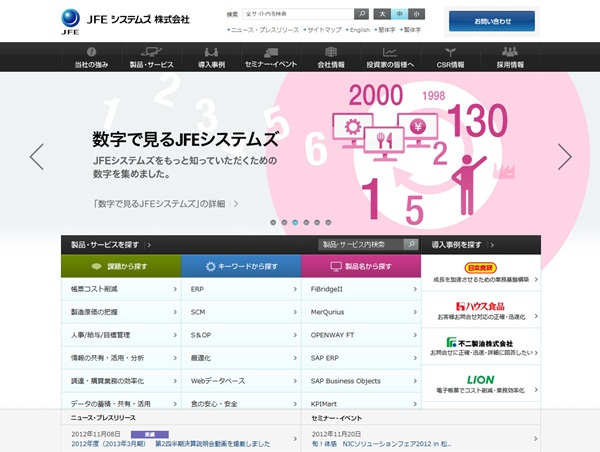Screen dimensions: 600x452
Task: Click the 製品・サービス内検索 input field
Action: click(361, 244)
